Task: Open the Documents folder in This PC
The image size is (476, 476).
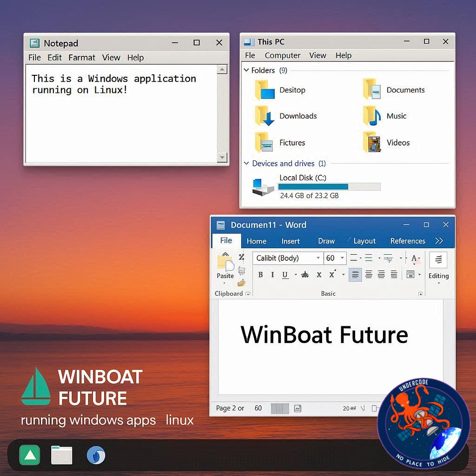Action: click(x=372, y=89)
